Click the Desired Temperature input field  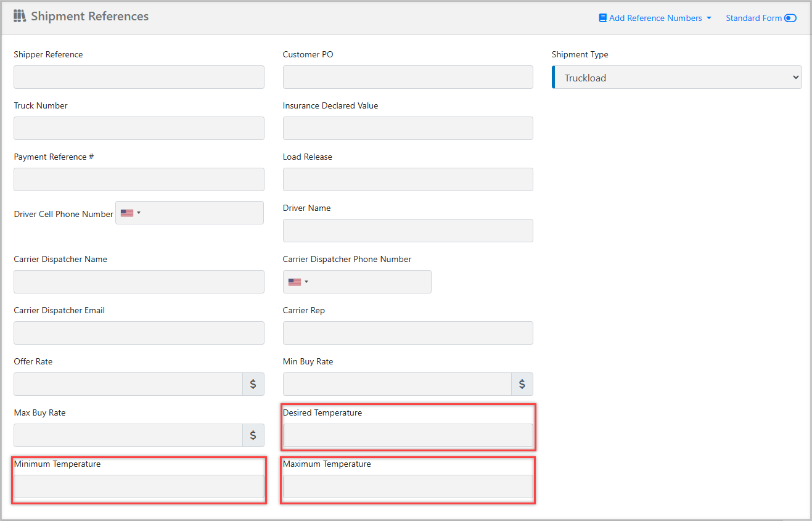coord(408,435)
